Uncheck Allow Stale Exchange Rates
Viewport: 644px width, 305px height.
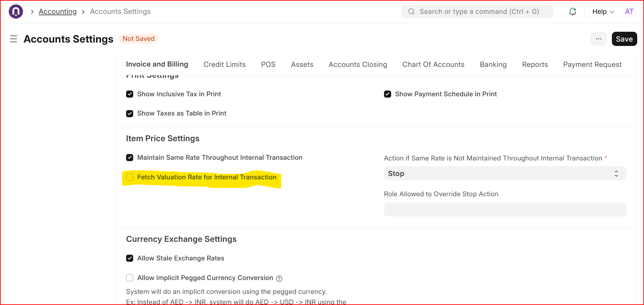pyautogui.click(x=130, y=258)
